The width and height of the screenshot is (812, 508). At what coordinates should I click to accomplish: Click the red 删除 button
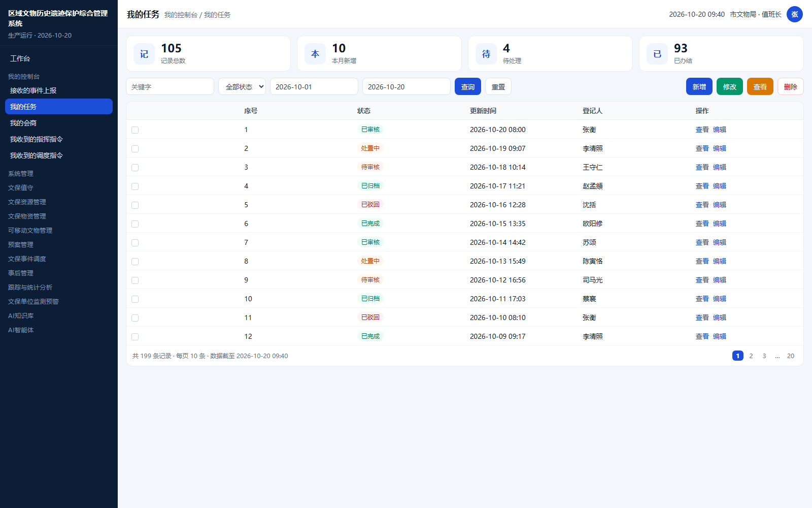(791, 86)
